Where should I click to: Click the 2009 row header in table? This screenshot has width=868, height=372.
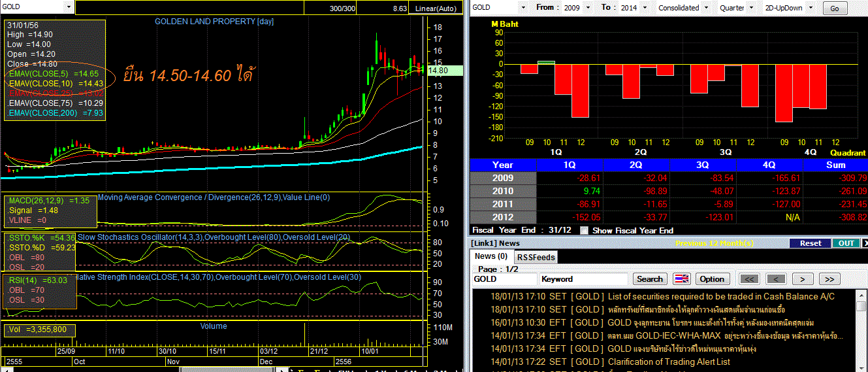pyautogui.click(x=503, y=178)
